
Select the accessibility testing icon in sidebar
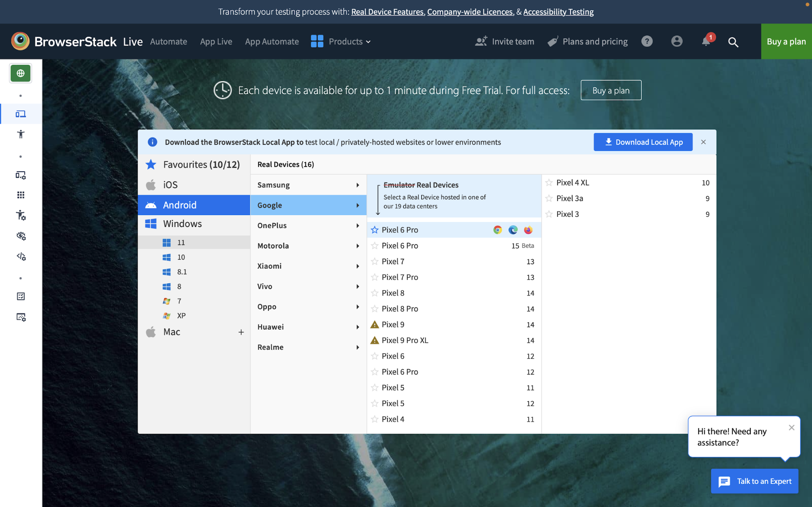20,134
